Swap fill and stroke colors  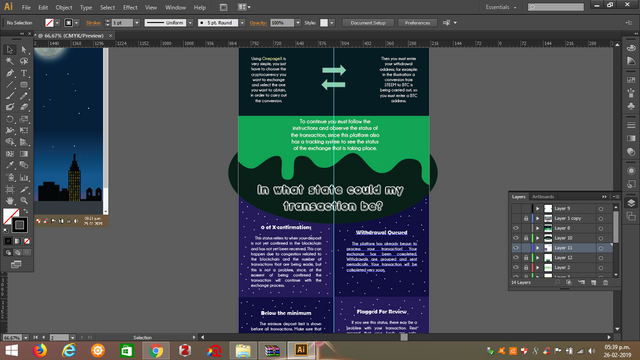(x=26, y=211)
